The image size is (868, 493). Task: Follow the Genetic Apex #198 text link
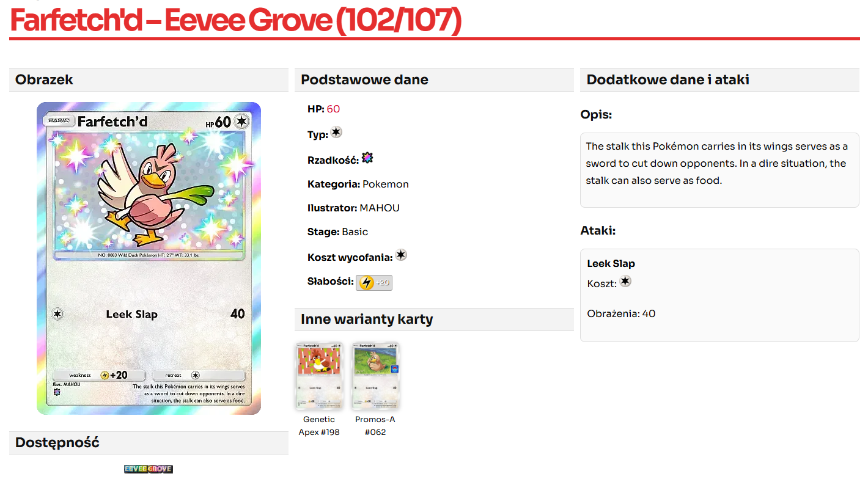pos(318,426)
